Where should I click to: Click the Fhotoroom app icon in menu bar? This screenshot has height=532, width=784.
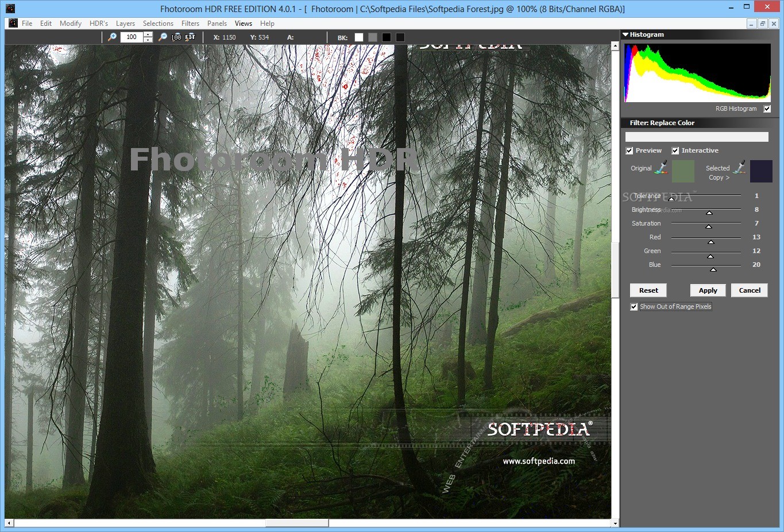(13, 24)
